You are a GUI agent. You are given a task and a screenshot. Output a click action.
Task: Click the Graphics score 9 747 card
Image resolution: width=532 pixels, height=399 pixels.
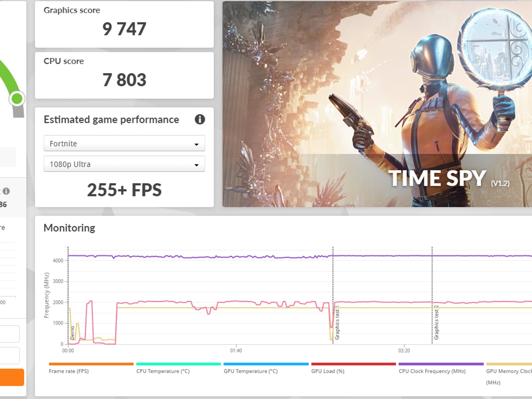point(124,24)
